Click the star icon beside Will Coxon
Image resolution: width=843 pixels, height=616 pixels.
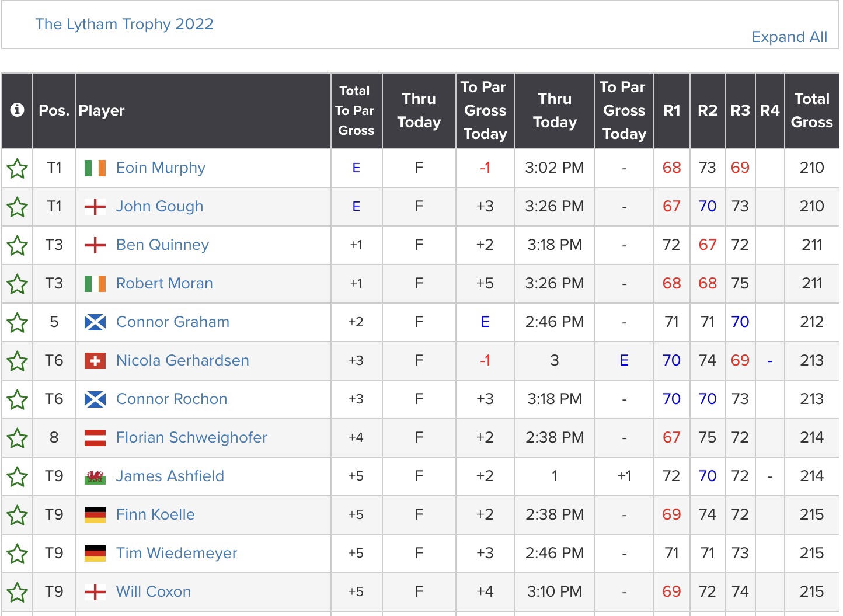[18, 592]
